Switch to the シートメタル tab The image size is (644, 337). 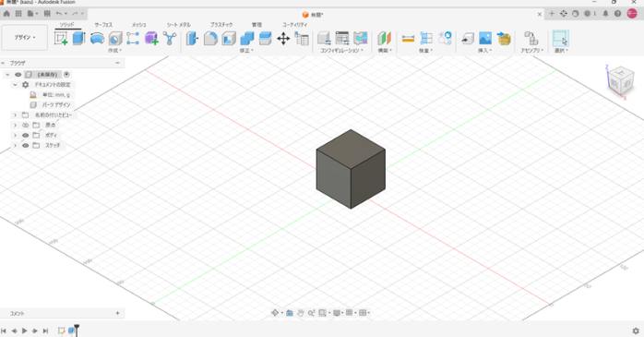178,25
